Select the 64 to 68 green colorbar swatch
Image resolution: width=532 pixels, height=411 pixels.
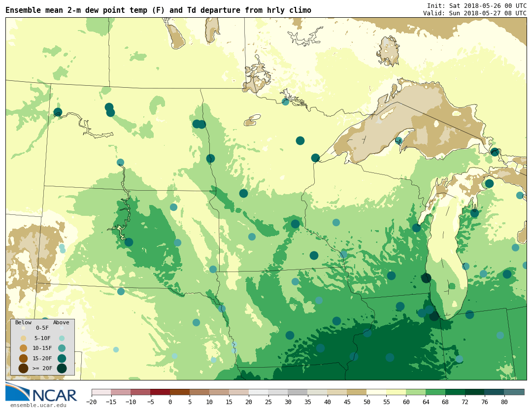(435, 392)
